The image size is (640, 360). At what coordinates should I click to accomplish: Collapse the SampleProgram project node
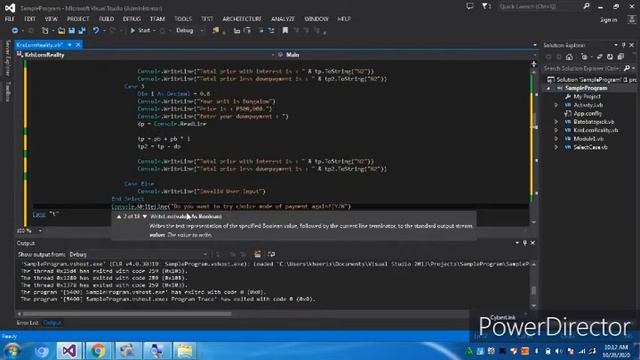click(x=548, y=88)
